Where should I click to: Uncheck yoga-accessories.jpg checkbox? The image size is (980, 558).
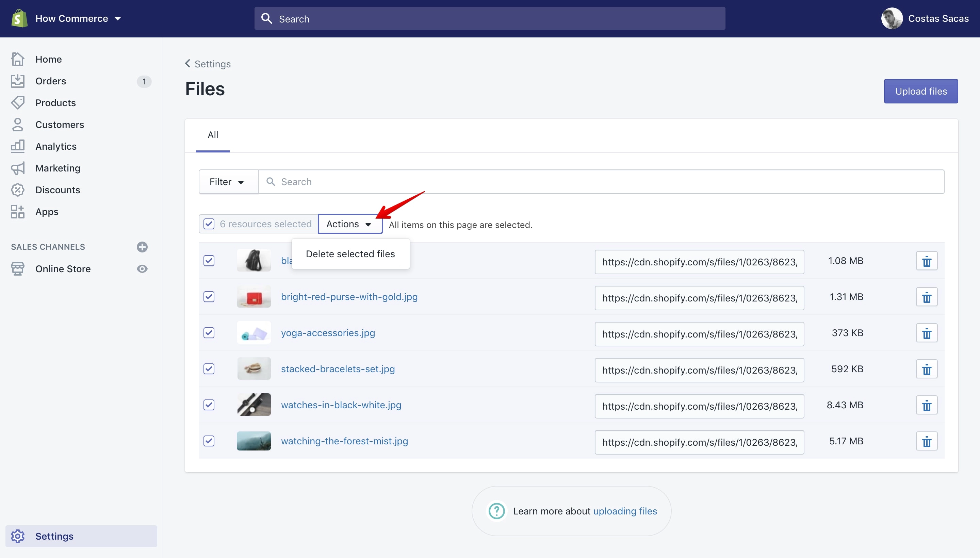[209, 333]
